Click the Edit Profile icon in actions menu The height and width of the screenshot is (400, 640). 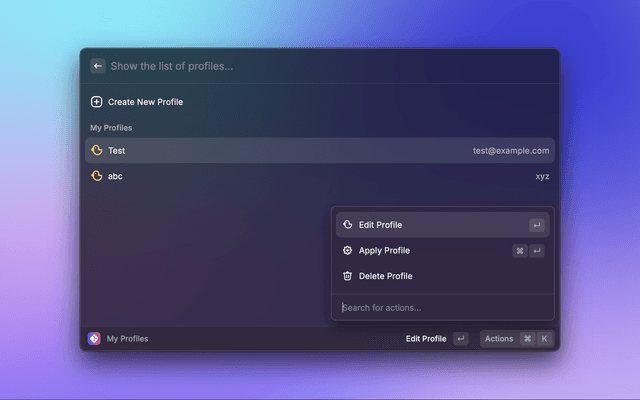pyautogui.click(x=347, y=225)
